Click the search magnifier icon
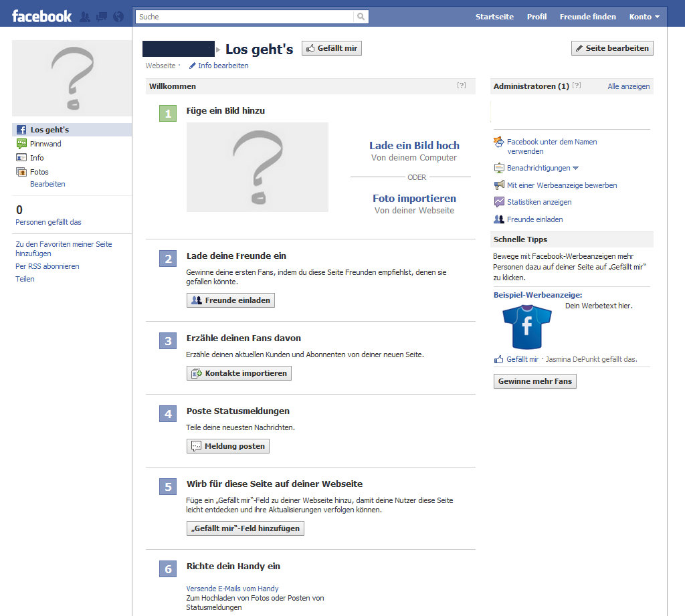Screen dimensions: 685x616 (361, 17)
